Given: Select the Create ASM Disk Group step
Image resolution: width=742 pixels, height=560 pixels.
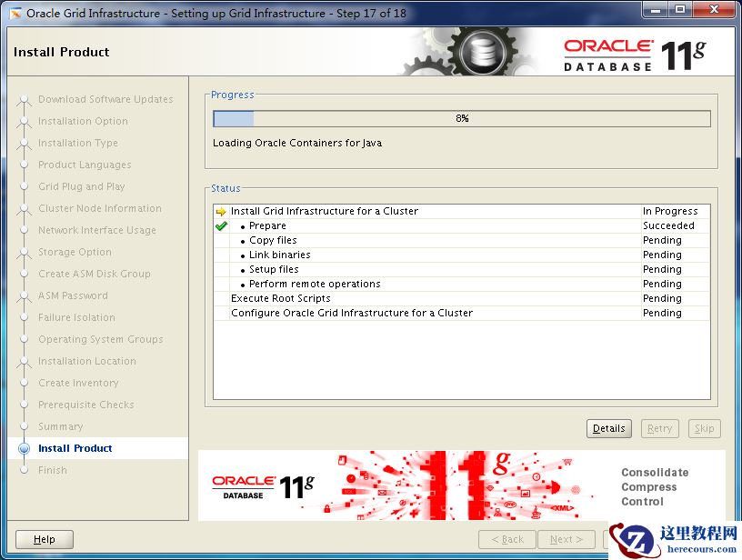Looking at the screenshot, I should 95,274.
